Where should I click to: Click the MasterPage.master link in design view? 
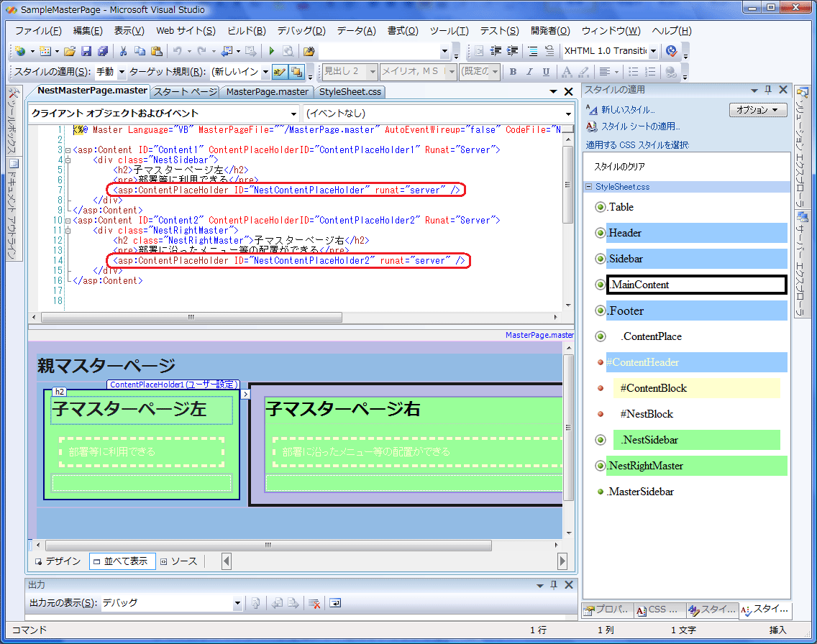539,335
